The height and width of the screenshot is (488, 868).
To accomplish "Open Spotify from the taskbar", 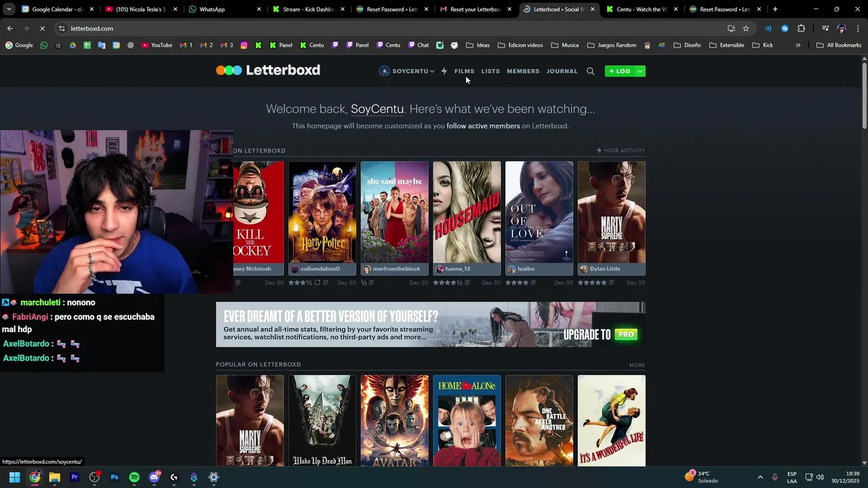I will [134, 477].
